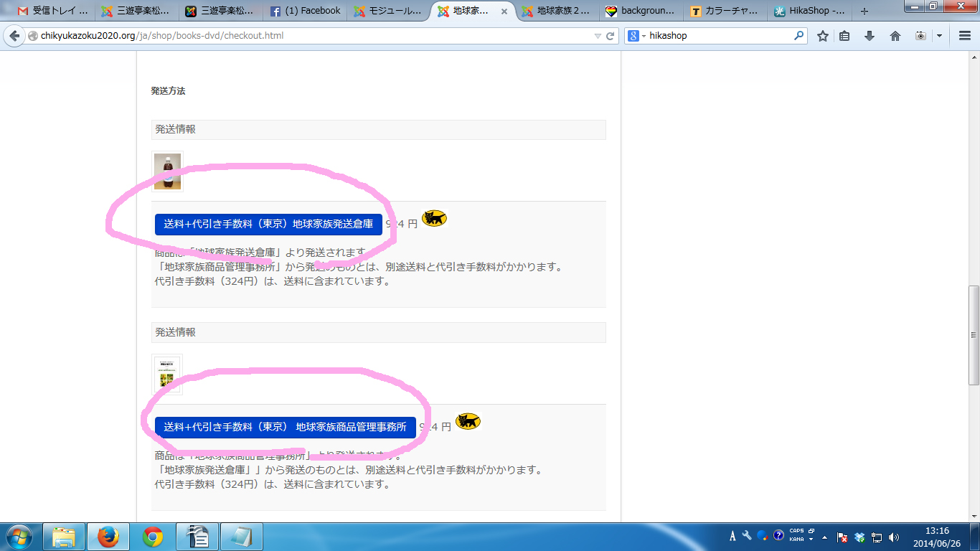980x551 pixels.
Task: Click the Firefox taskbar icon
Action: tap(108, 537)
